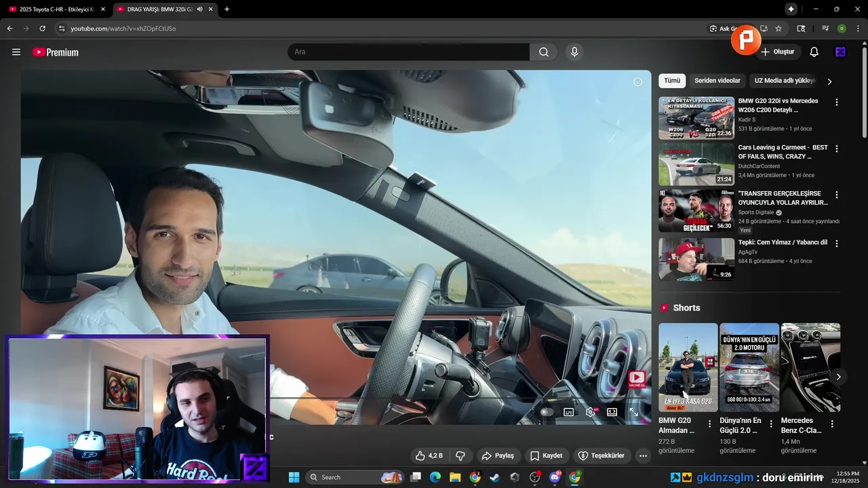Enter fullscreen from the player controls
868x488 pixels.
tap(634, 411)
